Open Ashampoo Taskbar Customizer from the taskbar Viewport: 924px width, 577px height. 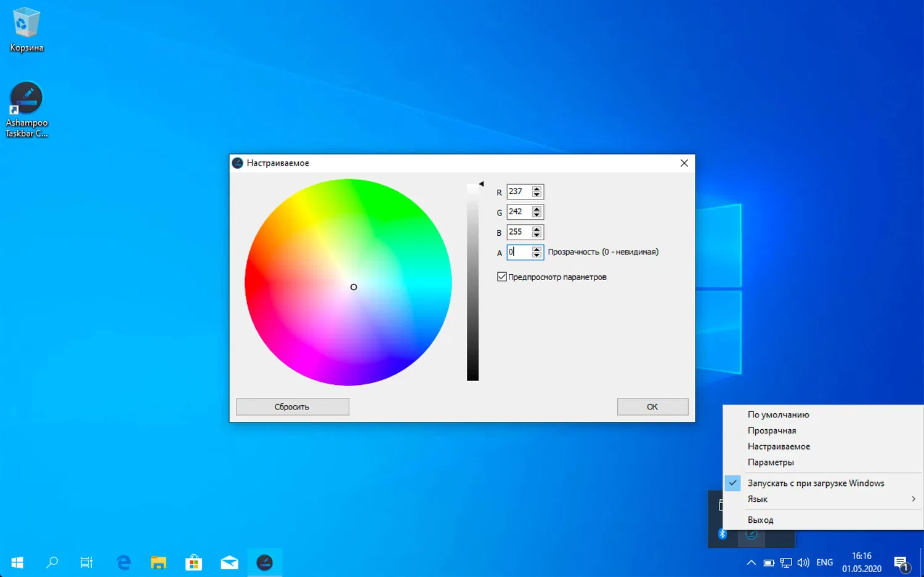coord(264,562)
